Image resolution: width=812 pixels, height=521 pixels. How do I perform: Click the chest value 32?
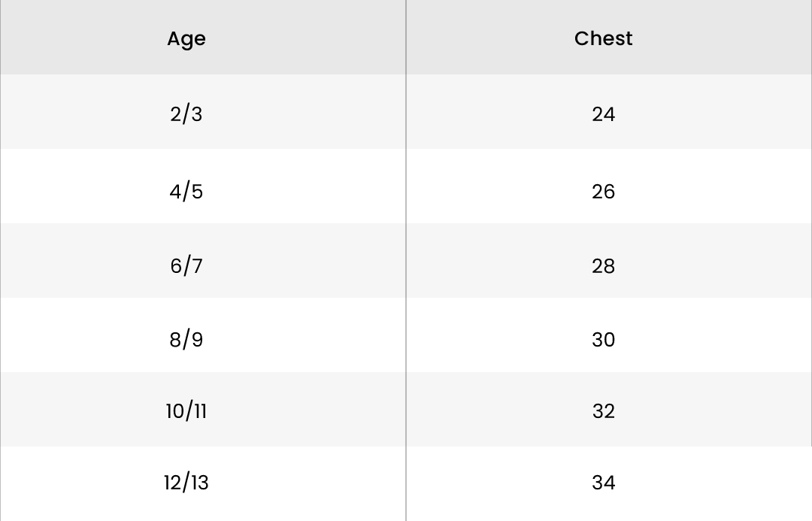603,411
